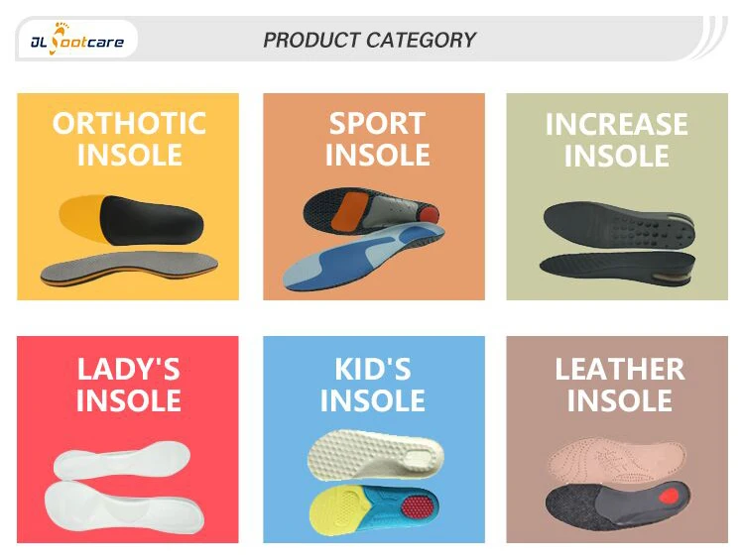
Task: Open the Lady's Insole category tile
Action: click(x=128, y=439)
